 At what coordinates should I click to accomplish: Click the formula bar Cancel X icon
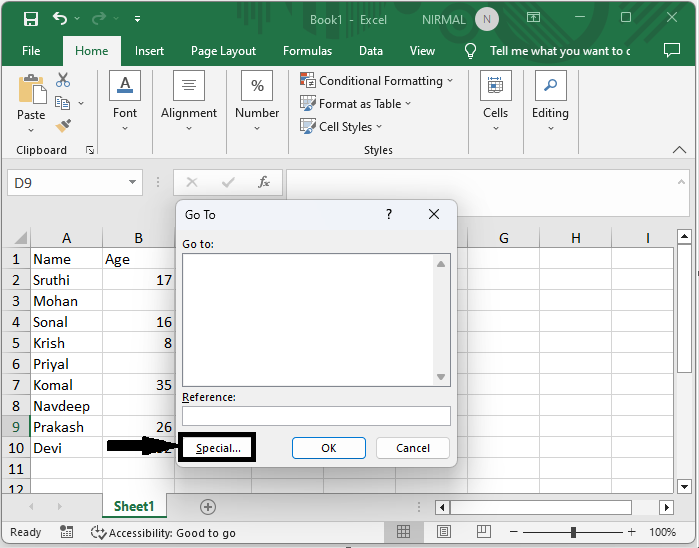pos(192,182)
